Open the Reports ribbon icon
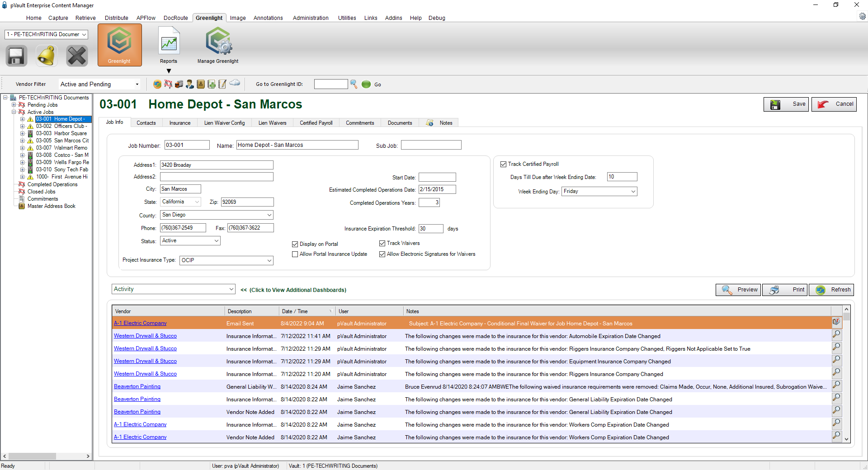The height and width of the screenshot is (470, 868). click(x=169, y=45)
